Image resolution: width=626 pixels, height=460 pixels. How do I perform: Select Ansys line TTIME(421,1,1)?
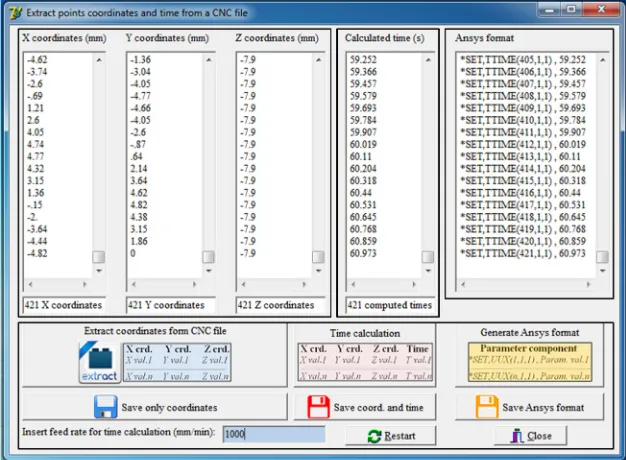click(523, 253)
